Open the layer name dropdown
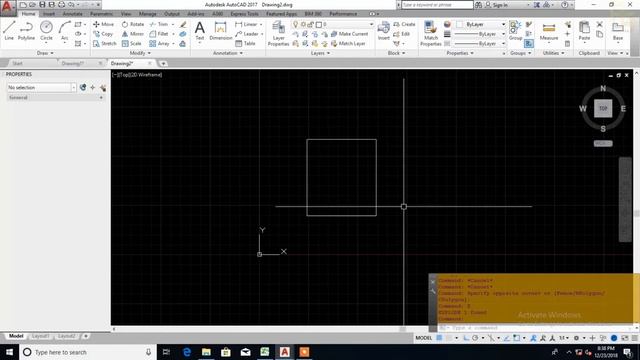Viewport: 640px width, 360px height. (x=371, y=24)
